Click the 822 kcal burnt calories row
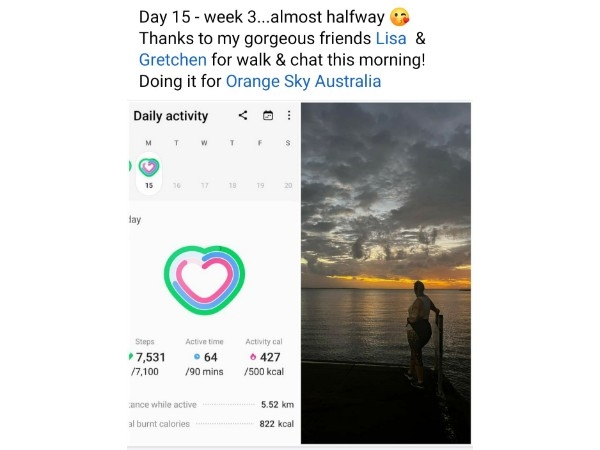600x450 pixels. [x=211, y=424]
